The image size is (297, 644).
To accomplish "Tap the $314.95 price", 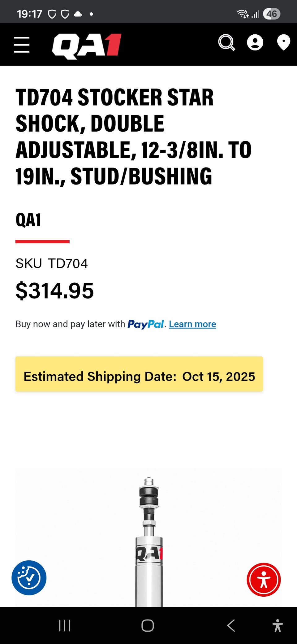I will 55,291.
